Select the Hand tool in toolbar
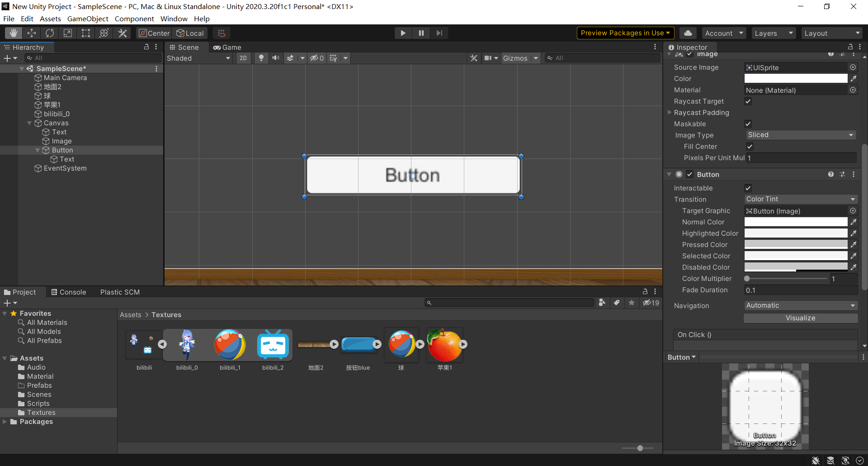This screenshot has height=466, width=868. point(14,33)
